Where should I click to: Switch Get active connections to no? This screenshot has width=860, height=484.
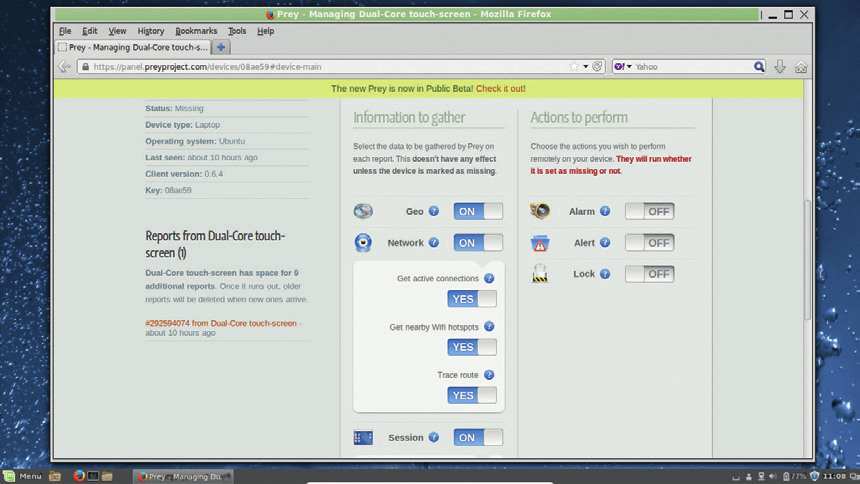point(472,299)
